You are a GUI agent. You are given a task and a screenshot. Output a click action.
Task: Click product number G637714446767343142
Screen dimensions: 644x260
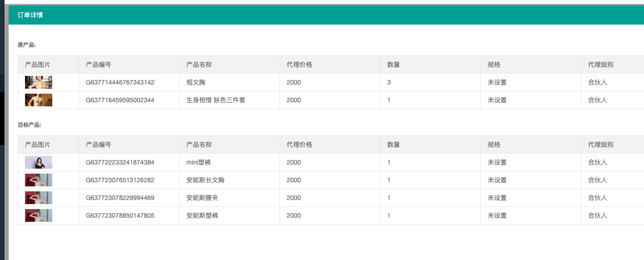[x=120, y=82]
